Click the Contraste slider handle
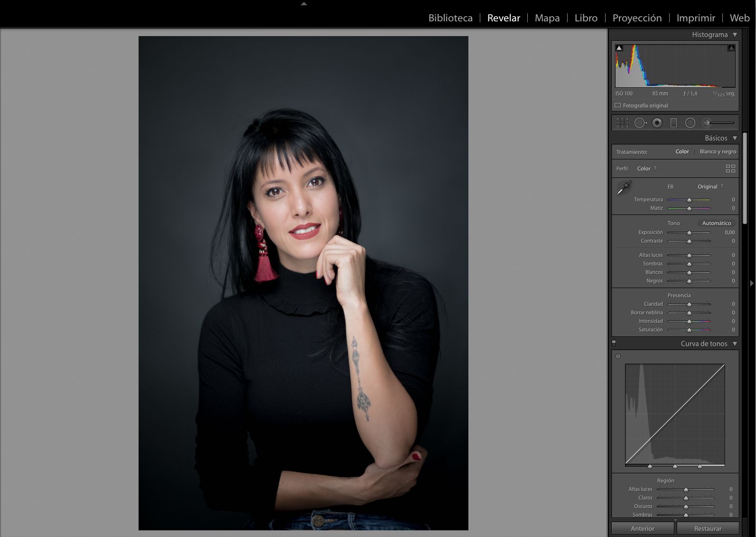 (689, 241)
